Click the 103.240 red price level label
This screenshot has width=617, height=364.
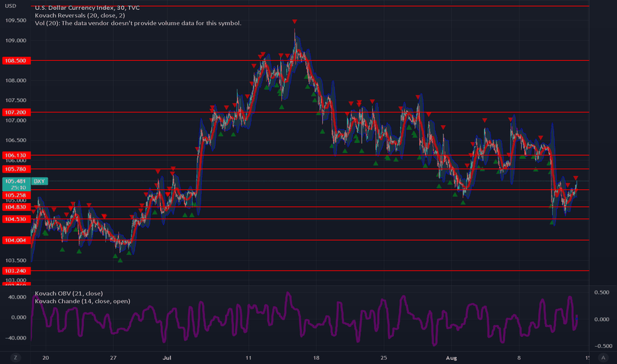(x=16, y=271)
